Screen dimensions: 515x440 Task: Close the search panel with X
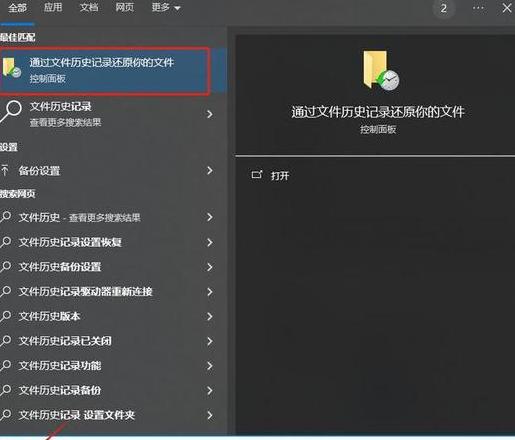(507, 8)
